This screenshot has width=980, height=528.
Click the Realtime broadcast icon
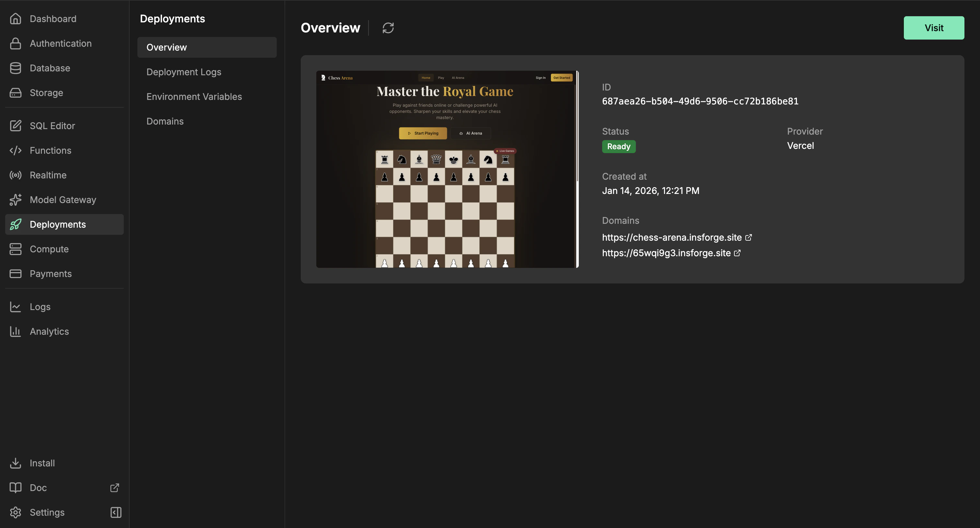(15, 175)
